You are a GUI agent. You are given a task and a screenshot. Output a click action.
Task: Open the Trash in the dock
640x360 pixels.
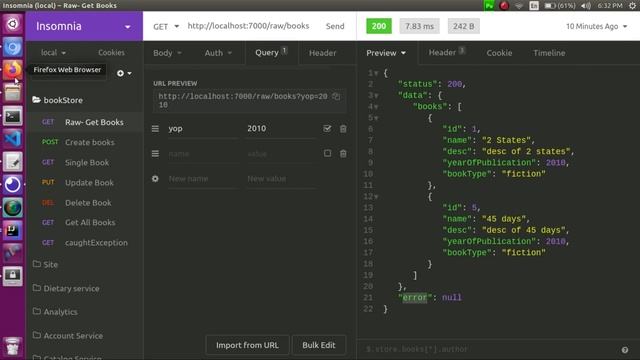click(x=13, y=346)
